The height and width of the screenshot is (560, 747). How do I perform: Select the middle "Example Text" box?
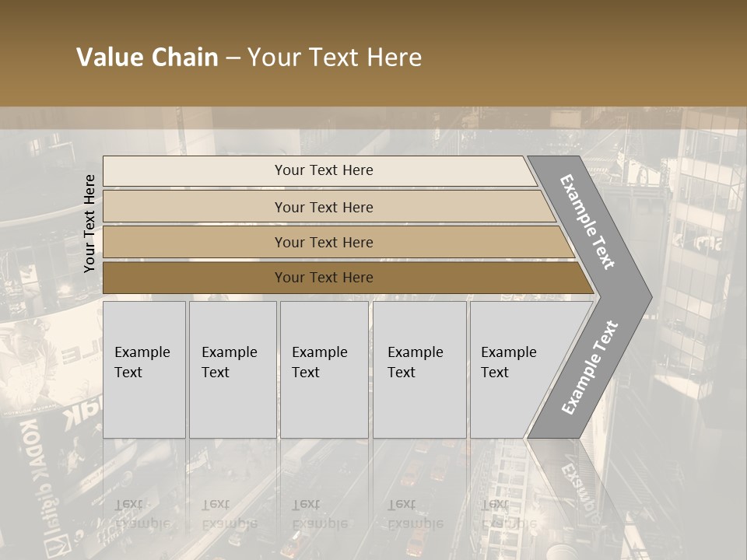323,369
